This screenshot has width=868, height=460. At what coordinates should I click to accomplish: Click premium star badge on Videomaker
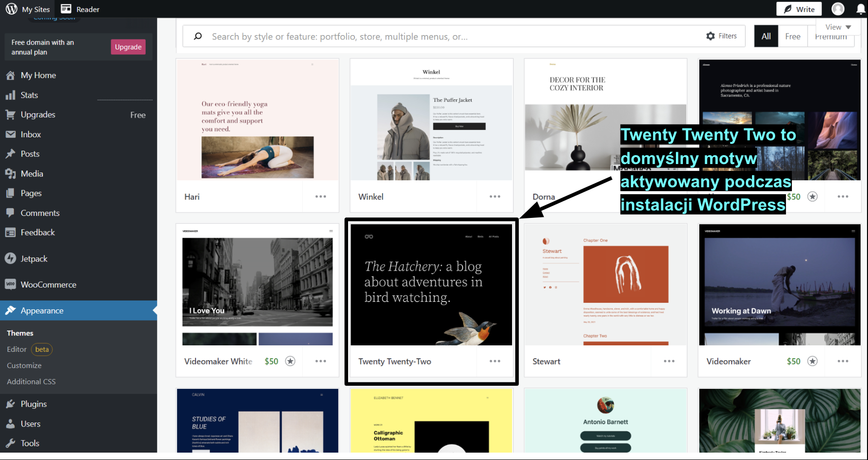(x=812, y=361)
